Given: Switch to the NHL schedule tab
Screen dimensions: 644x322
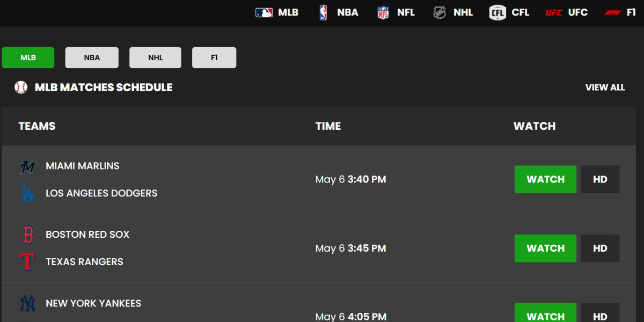Looking at the screenshot, I should tap(155, 57).
